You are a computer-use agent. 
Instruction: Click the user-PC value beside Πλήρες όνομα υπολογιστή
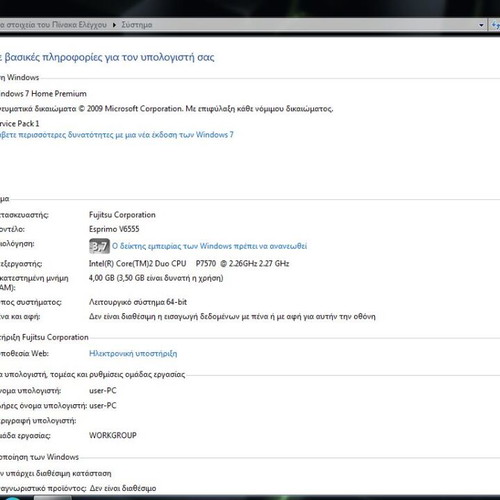pos(103,406)
